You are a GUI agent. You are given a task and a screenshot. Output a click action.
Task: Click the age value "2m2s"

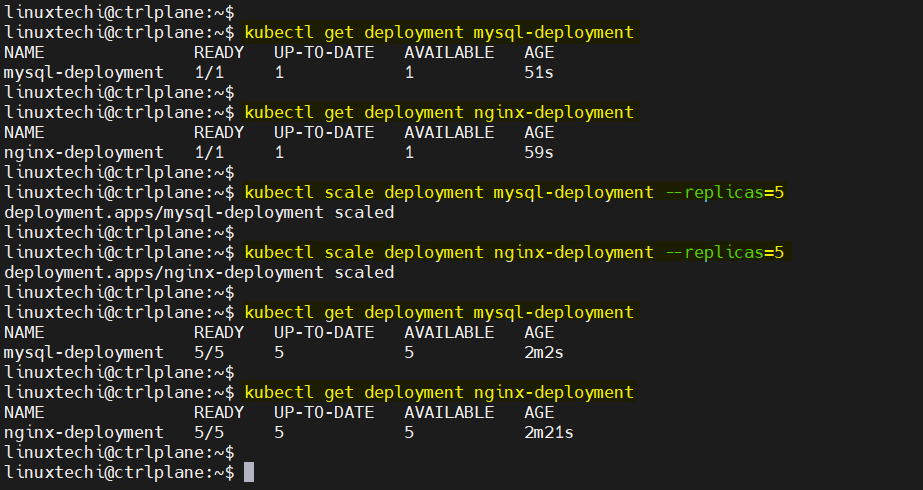(x=544, y=353)
